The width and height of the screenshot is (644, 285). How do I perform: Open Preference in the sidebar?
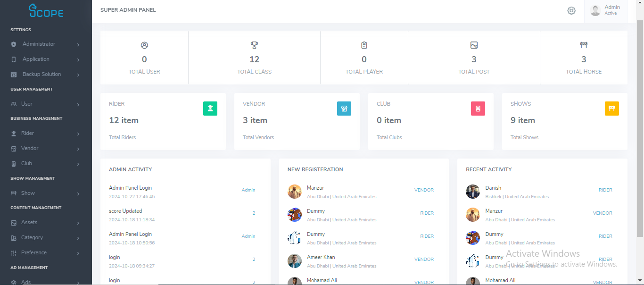coord(33,253)
